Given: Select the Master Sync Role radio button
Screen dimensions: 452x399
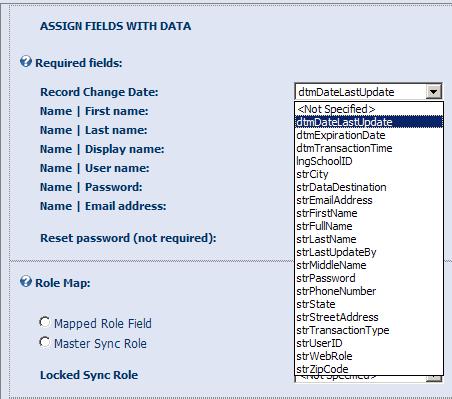Looking at the screenshot, I should click(45, 342).
